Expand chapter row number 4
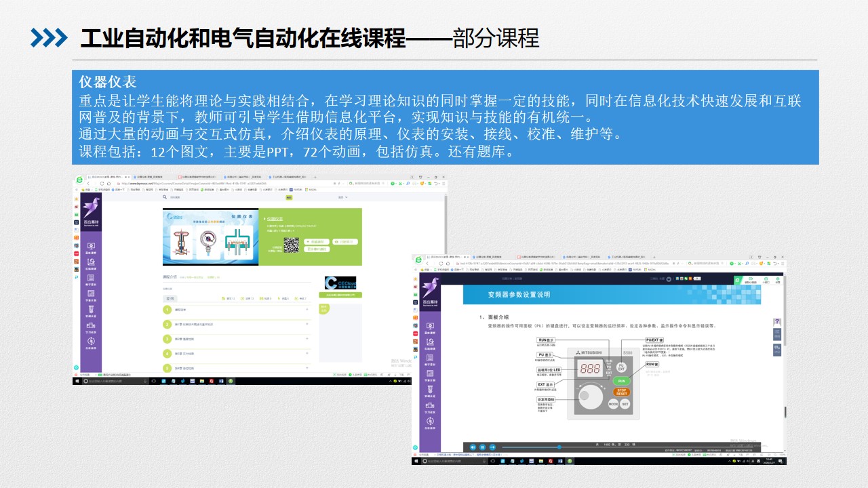 coord(237,353)
